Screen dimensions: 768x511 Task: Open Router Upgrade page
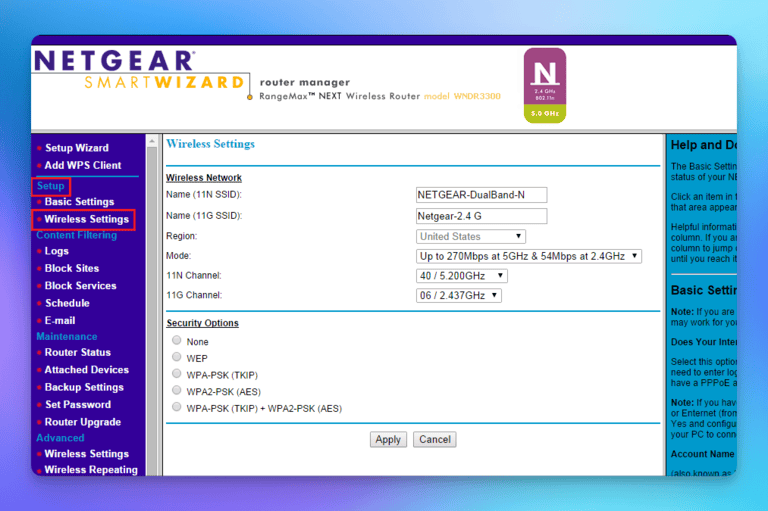(x=83, y=422)
